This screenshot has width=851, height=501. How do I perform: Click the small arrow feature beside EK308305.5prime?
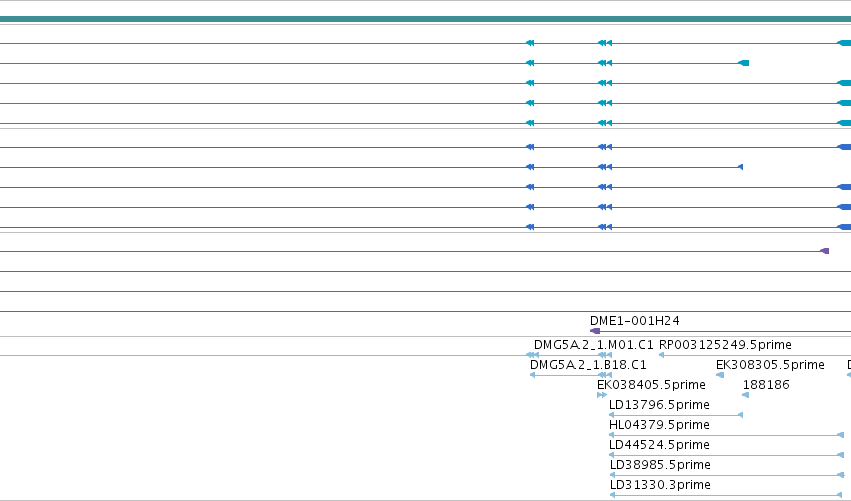click(x=720, y=375)
